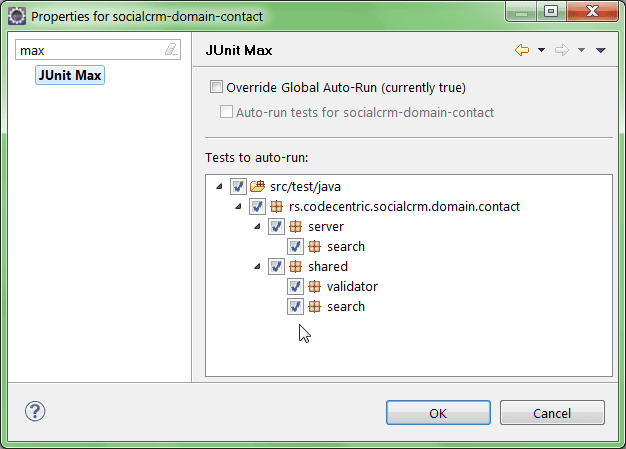Click the server package icon
Screen dimensions: 626x449
coord(296,227)
